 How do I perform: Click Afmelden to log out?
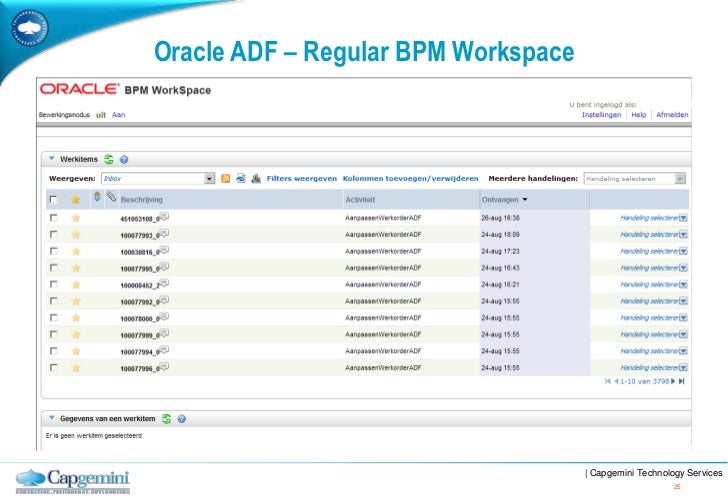[x=672, y=115]
